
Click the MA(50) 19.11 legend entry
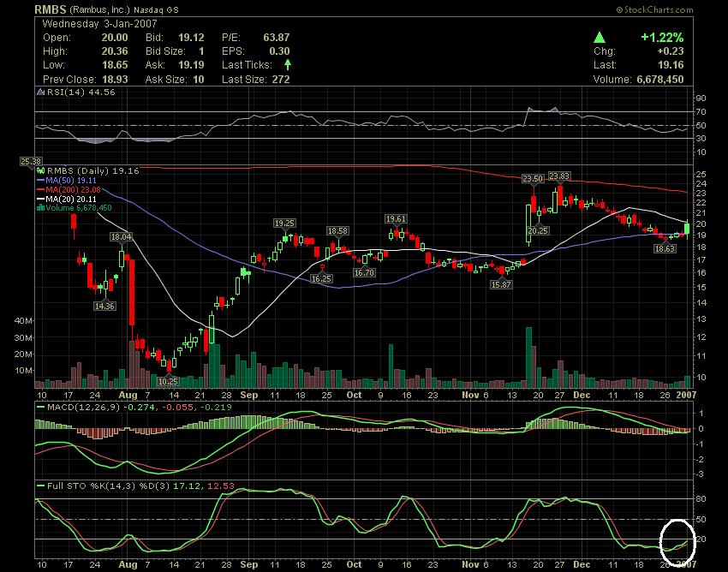point(67,180)
